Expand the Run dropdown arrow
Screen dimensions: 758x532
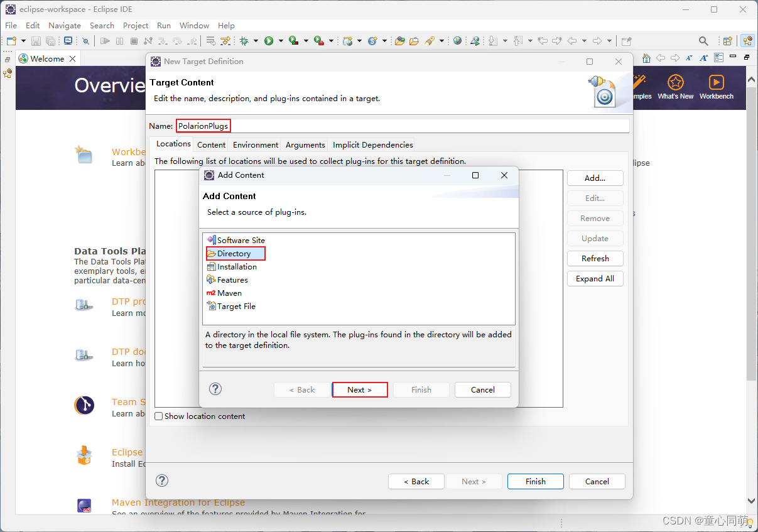point(281,41)
